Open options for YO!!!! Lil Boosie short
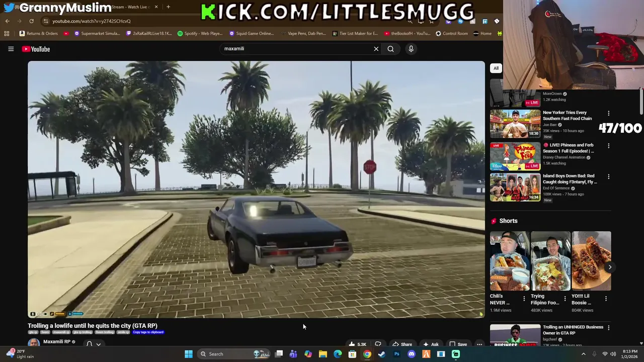 (x=606, y=299)
